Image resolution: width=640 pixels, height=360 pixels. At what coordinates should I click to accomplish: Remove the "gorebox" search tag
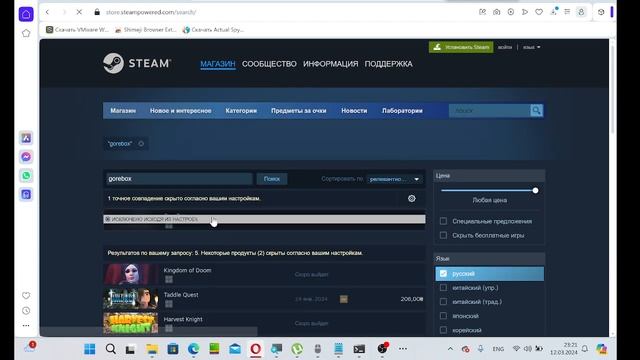(141, 144)
